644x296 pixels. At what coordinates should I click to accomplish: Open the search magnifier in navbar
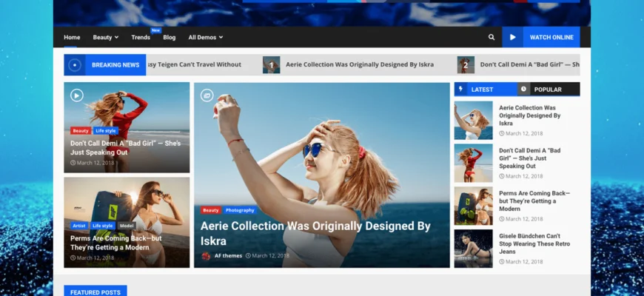[492, 37]
